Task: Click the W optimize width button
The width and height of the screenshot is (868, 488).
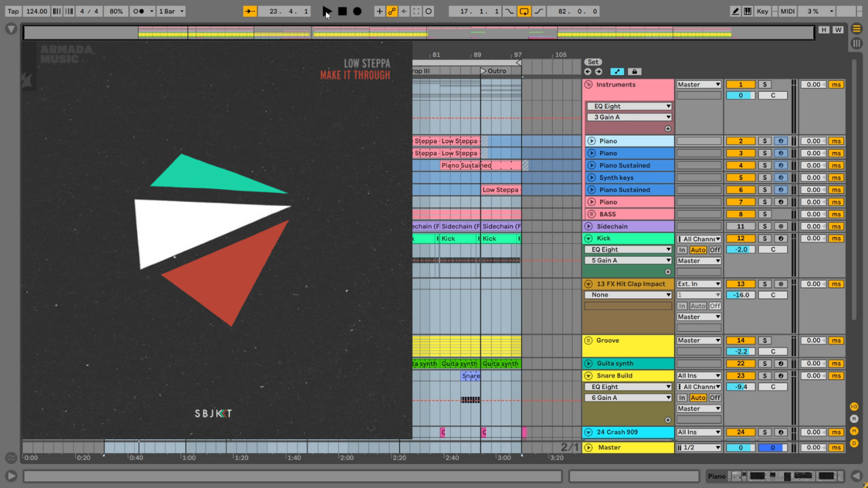Action: [838, 30]
